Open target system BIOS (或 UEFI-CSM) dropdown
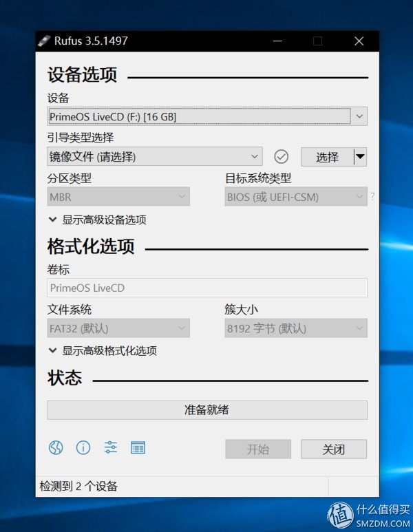This screenshot has width=413, height=532. coord(296,196)
